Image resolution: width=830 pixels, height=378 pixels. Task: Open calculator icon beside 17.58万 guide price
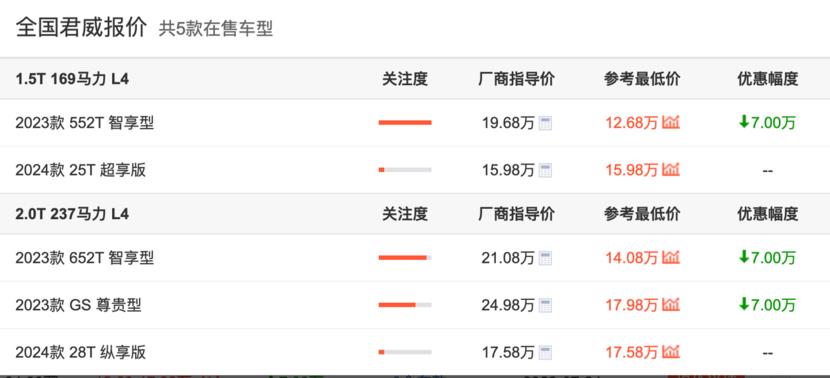pos(545,353)
